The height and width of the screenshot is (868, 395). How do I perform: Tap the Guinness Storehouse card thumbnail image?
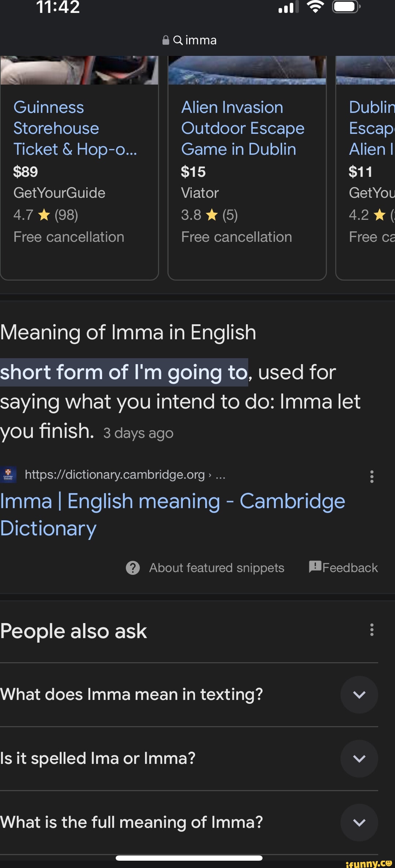[79, 70]
